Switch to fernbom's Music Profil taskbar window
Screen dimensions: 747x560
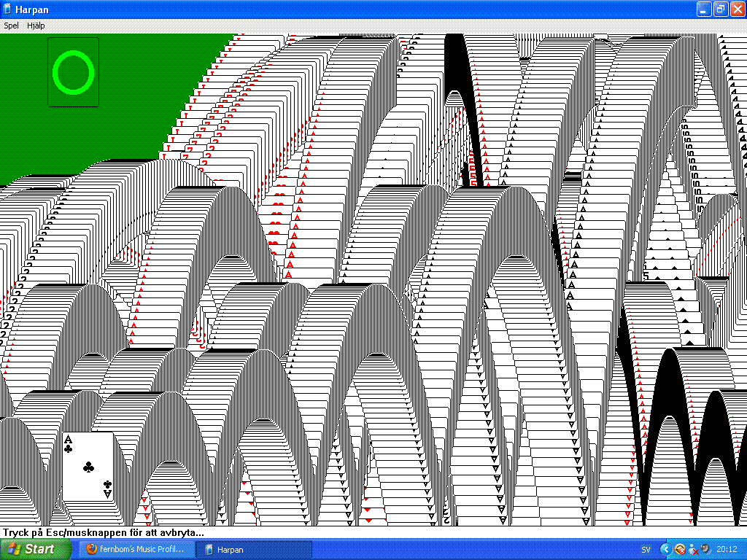[136, 549]
